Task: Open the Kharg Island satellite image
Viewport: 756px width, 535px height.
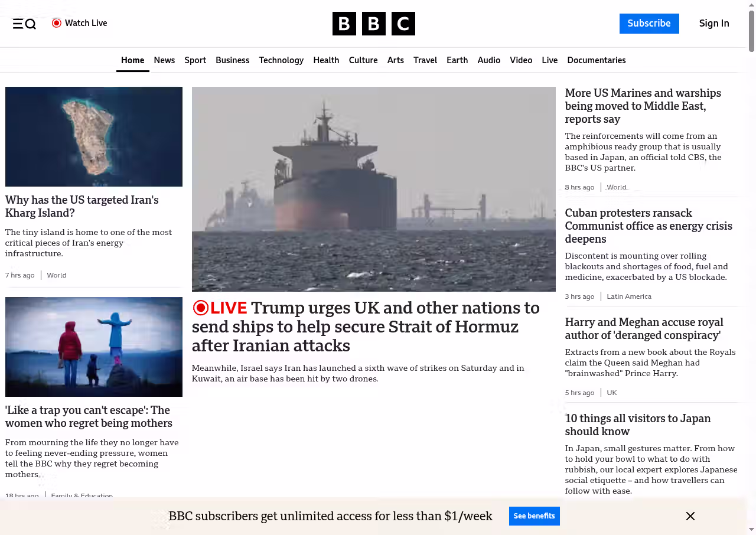Action: (x=94, y=136)
